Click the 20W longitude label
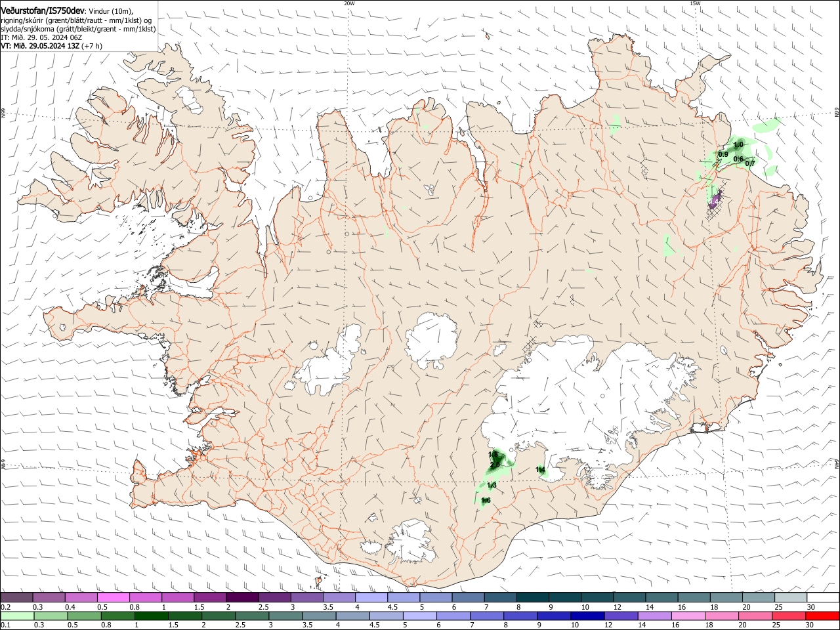The height and width of the screenshot is (630, 840). pos(349,3)
